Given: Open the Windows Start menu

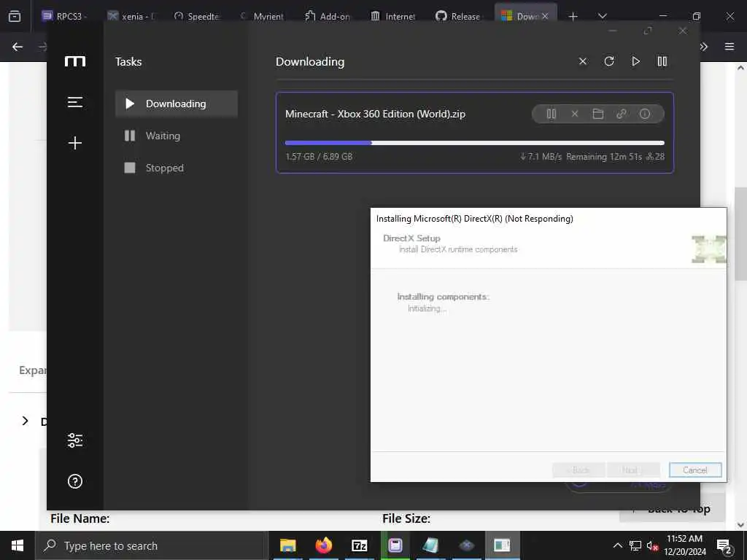Looking at the screenshot, I should [18, 545].
